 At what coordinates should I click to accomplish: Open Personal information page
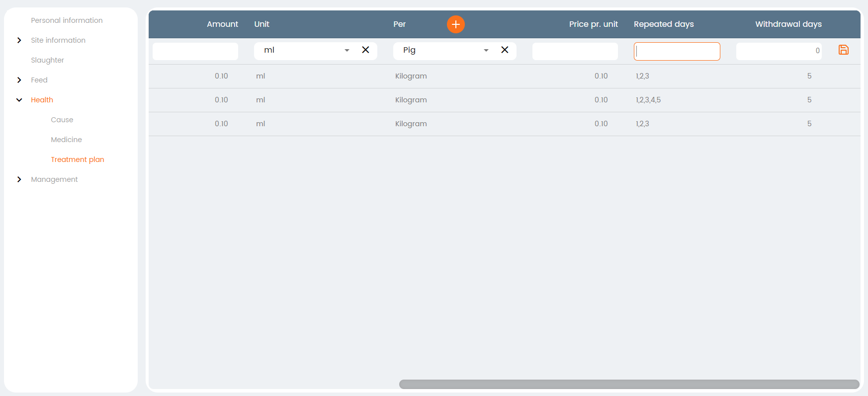click(x=67, y=20)
